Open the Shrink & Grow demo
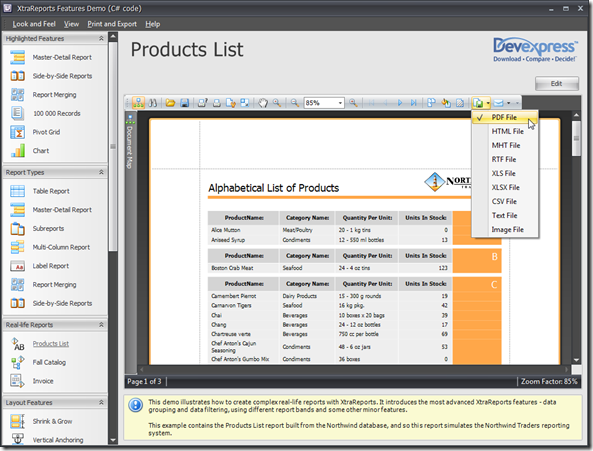The image size is (593, 451). point(41,421)
